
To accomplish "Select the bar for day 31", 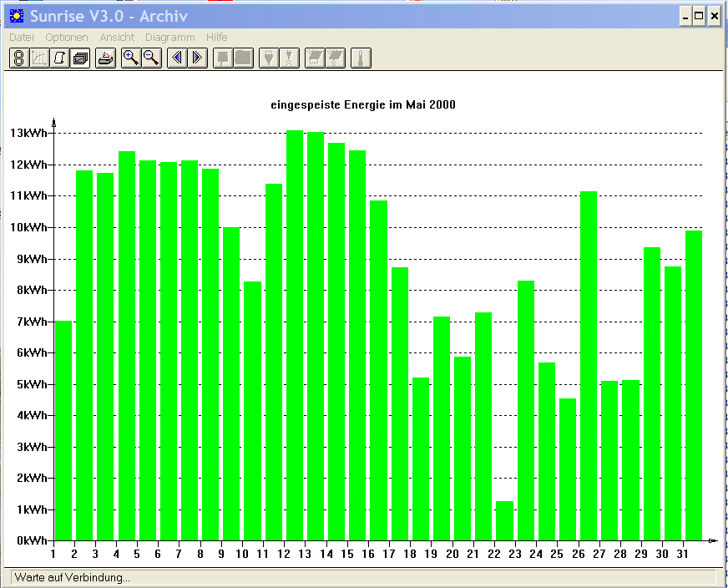I will pos(694,386).
